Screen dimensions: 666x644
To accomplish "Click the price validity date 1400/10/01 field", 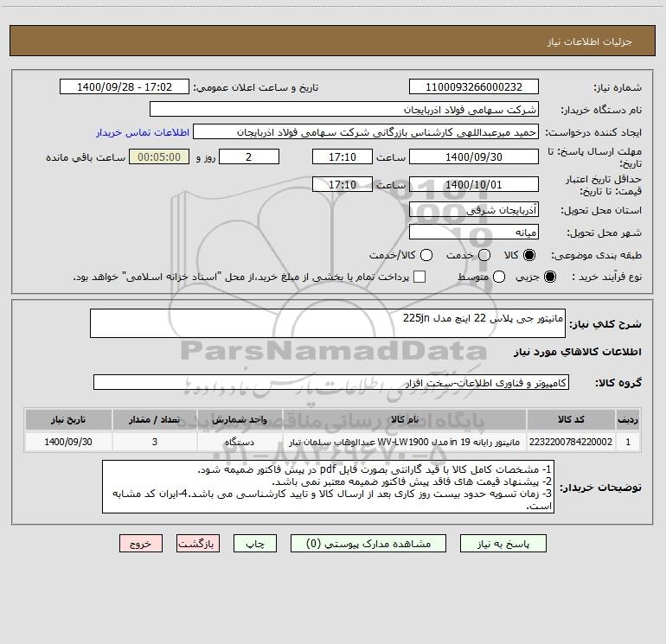I will click(474, 184).
